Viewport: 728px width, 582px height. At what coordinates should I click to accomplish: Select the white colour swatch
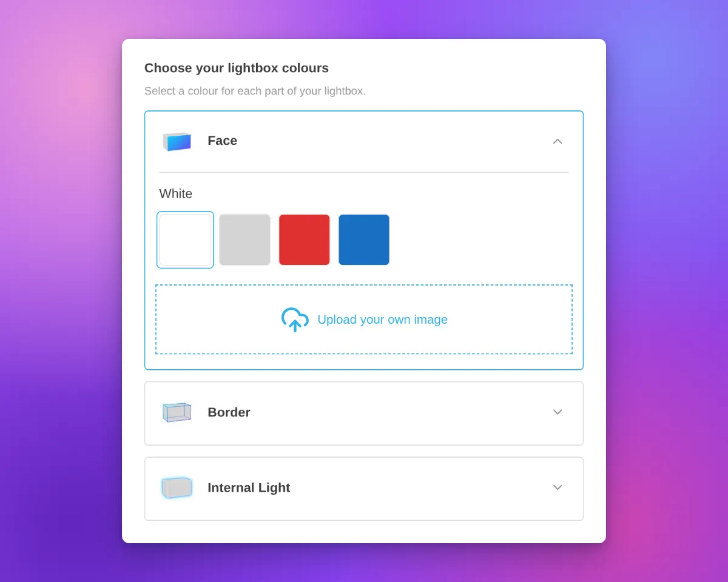point(185,239)
